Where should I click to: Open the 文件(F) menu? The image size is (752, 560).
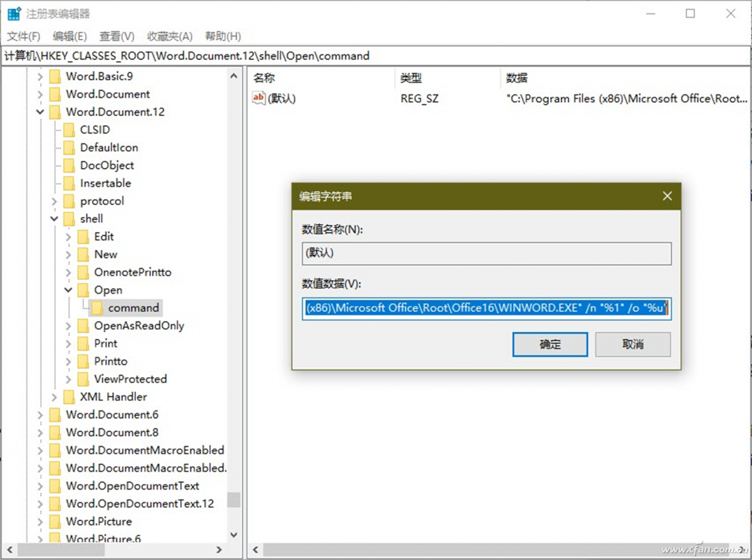(x=23, y=36)
